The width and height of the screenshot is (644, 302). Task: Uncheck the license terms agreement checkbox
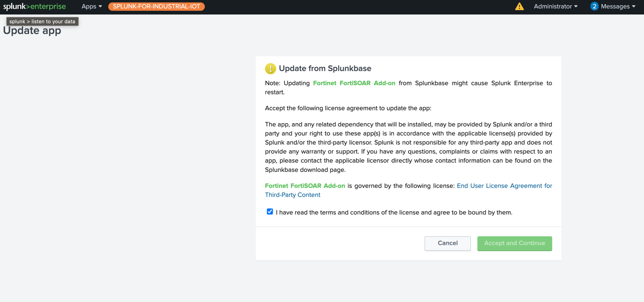[x=270, y=212]
